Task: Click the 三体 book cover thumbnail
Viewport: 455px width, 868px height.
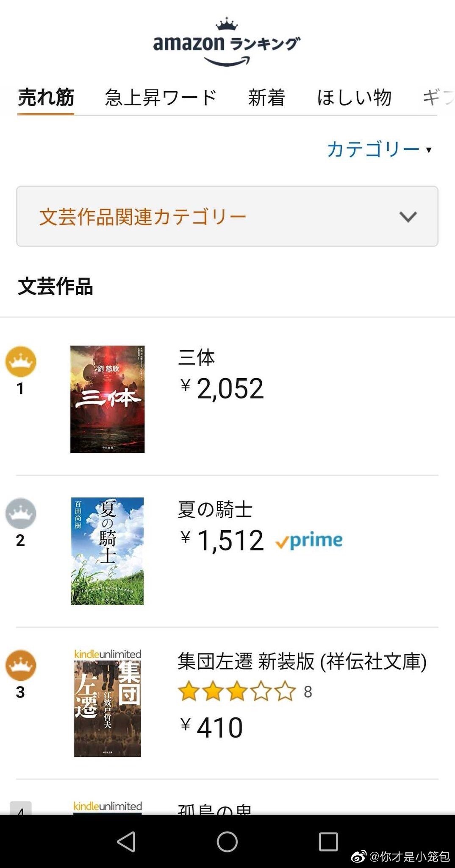Action: [107, 399]
